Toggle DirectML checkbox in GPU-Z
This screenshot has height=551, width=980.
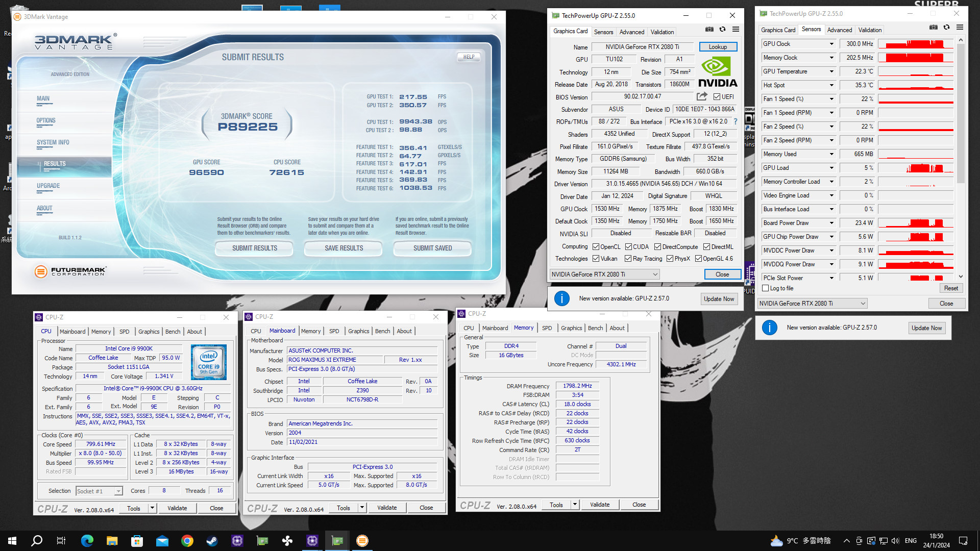706,247
